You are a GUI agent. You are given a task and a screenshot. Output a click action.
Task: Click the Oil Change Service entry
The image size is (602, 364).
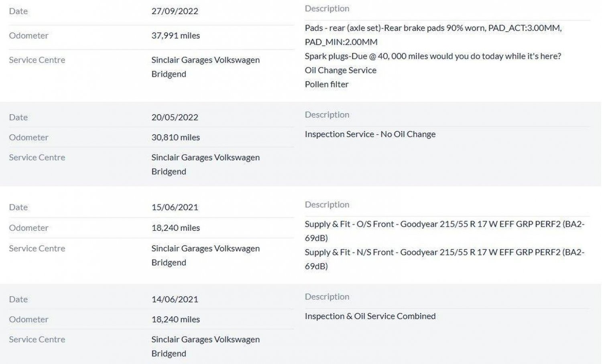tap(340, 70)
